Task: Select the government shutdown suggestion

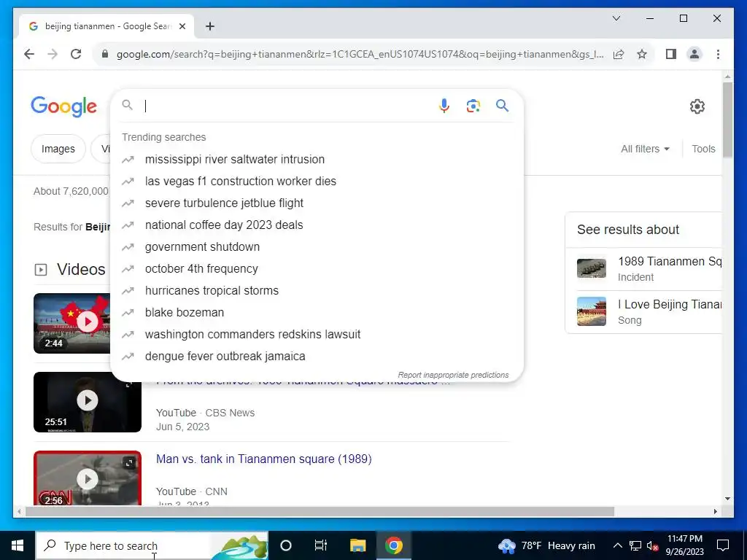Action: [317, 246]
